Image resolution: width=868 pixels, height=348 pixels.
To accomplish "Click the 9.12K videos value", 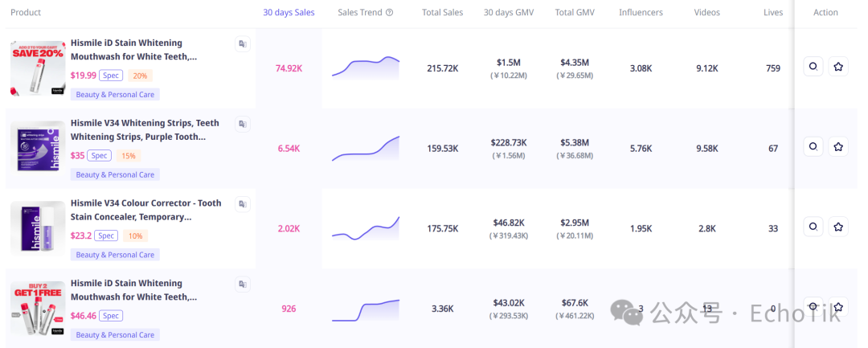I will (707, 68).
